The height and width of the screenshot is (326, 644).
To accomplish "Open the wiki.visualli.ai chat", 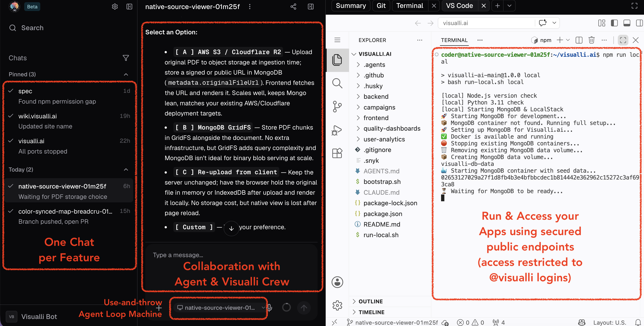I will 69,121.
